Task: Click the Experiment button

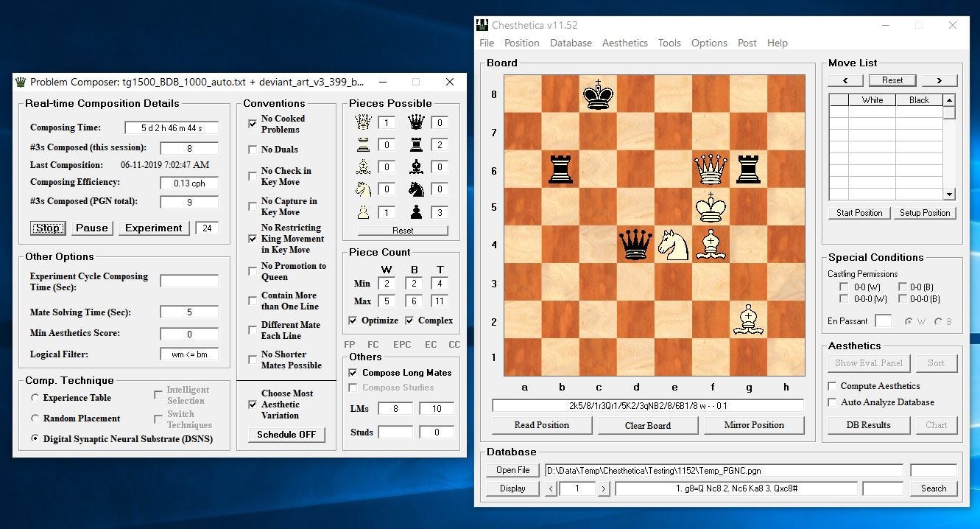Action: click(x=154, y=228)
